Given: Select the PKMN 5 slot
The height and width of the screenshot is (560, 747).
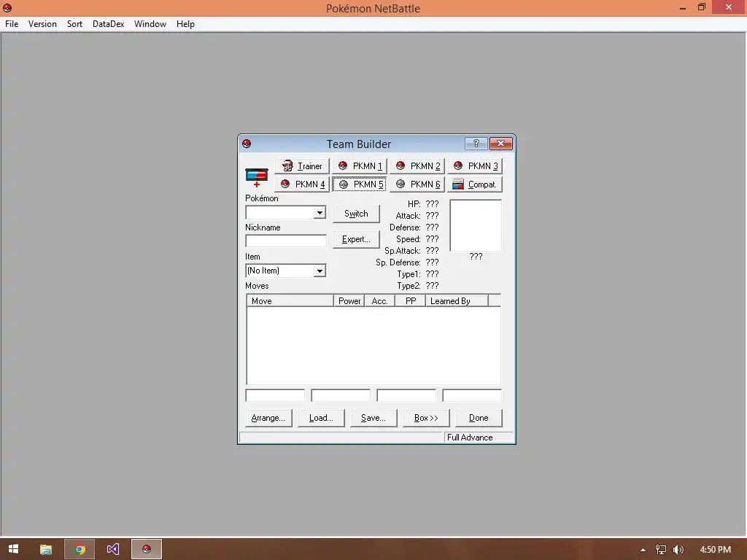Looking at the screenshot, I should (x=360, y=184).
